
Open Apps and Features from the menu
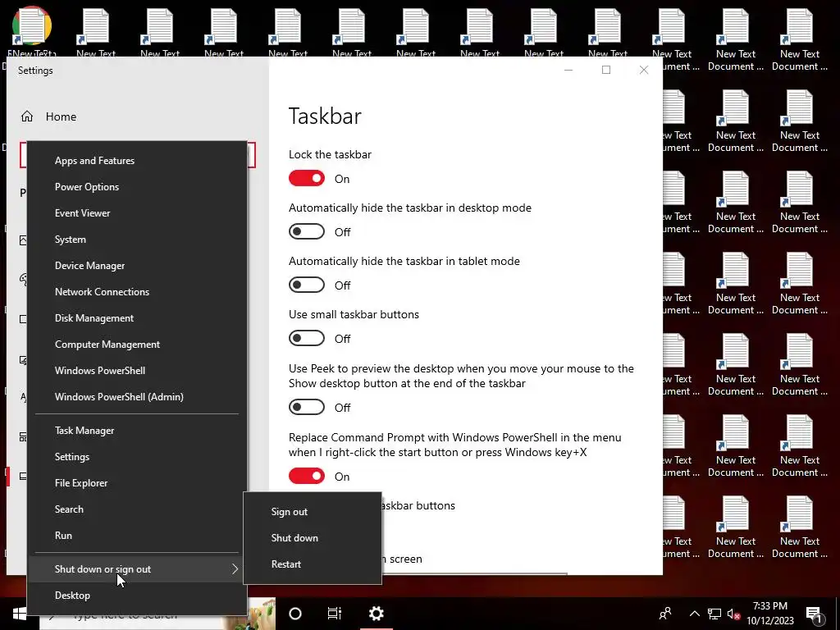pos(137,161)
